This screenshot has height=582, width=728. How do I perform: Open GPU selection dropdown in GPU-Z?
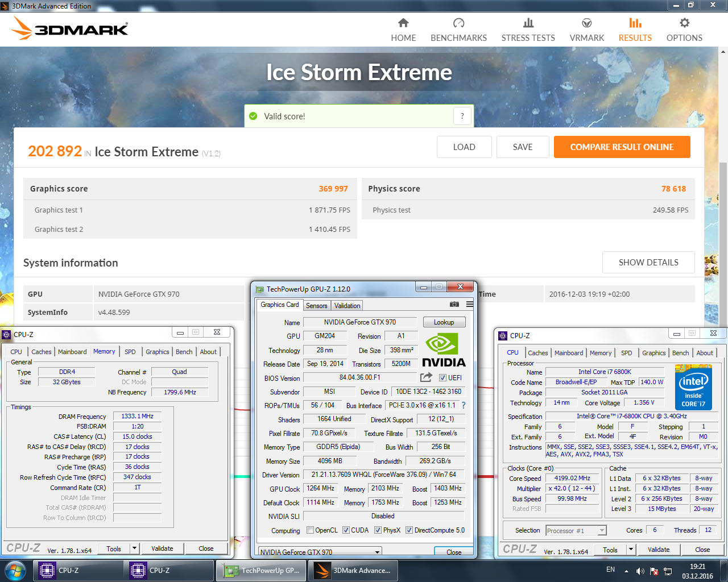(320, 551)
